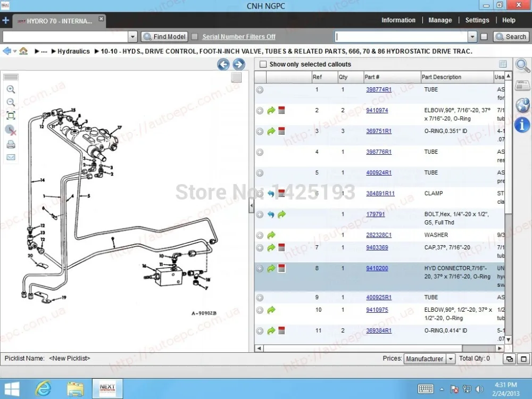532x399 pixels.
Task: Click the single window view button
Action: click(523, 359)
